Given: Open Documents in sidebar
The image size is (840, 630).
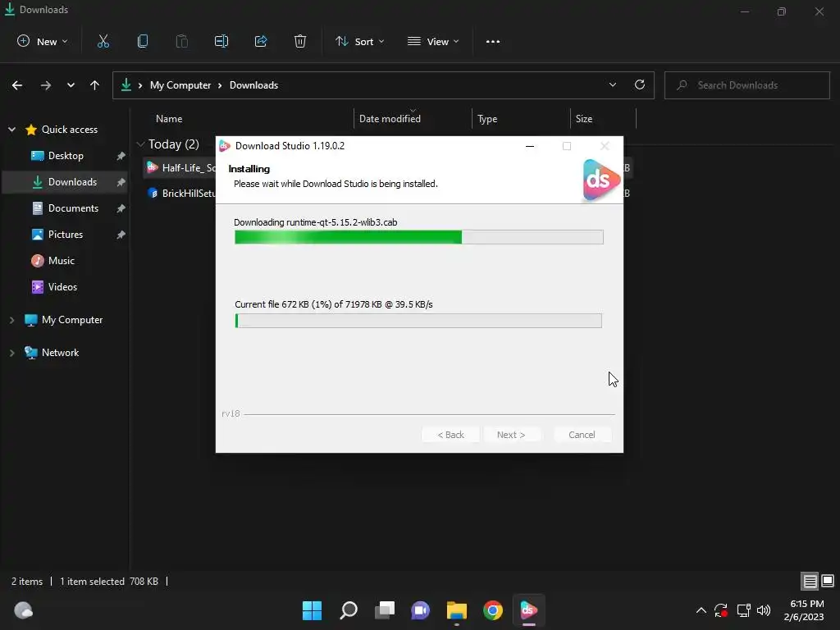Looking at the screenshot, I should 66,208.
